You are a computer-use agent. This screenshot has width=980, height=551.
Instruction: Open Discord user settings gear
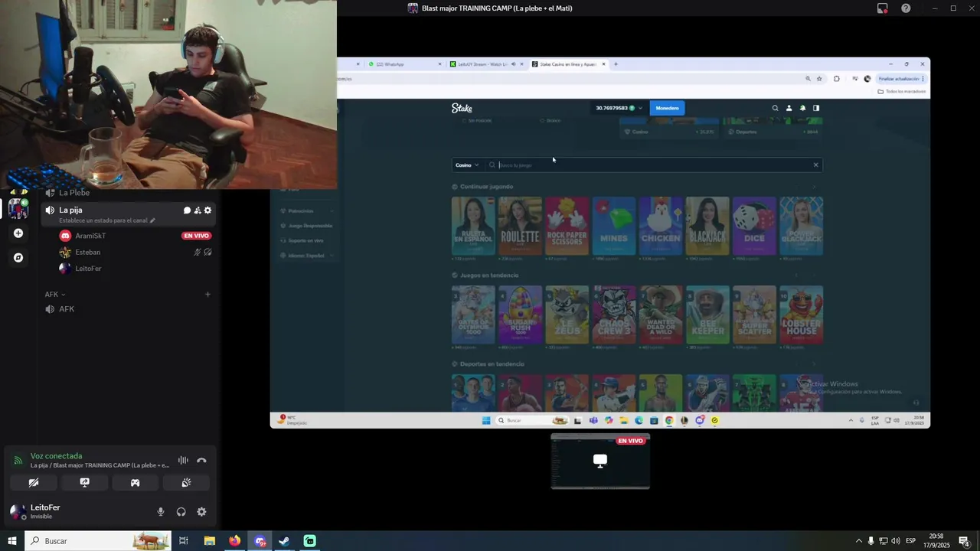201,512
